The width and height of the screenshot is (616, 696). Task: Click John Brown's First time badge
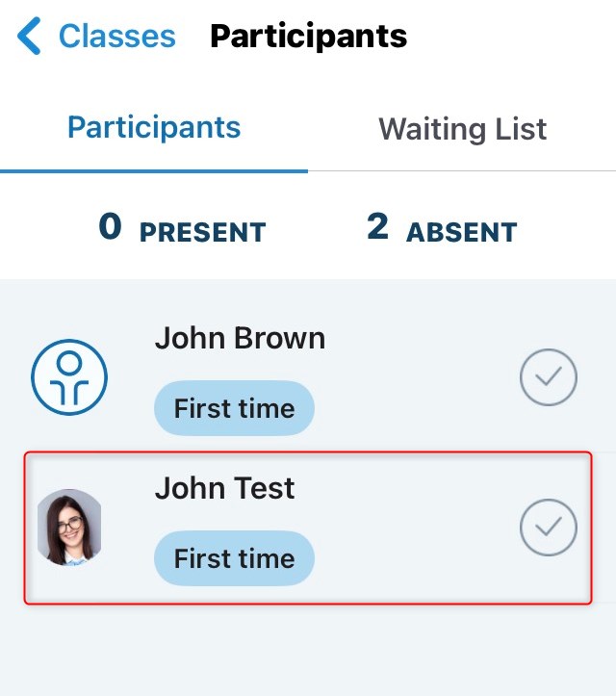tap(234, 408)
